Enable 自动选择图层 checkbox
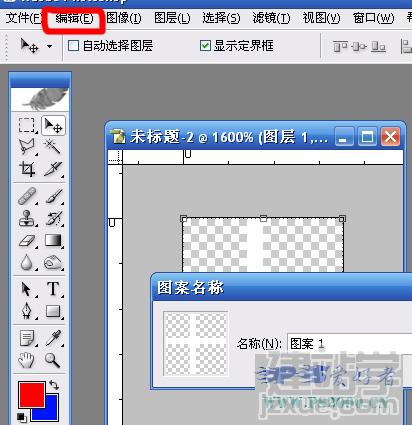The height and width of the screenshot is (425, 412). pos(73,45)
